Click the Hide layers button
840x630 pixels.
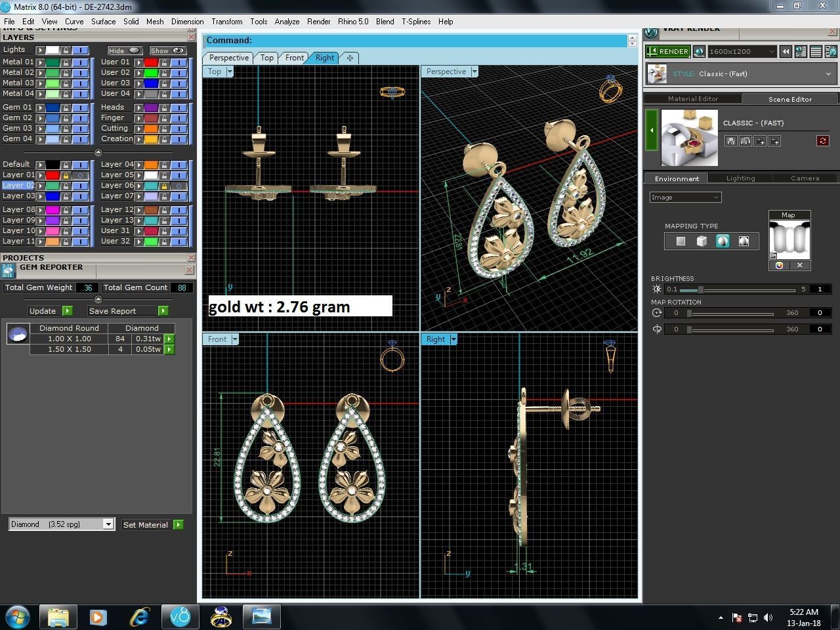125,50
